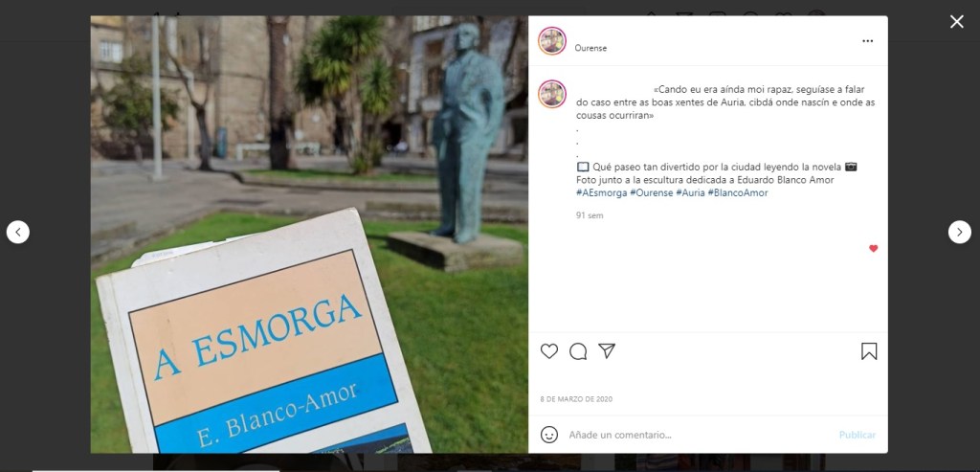Image resolution: width=980 pixels, height=472 pixels.
Task: Open the #BlancoAmor hashtag
Action: [x=738, y=193]
